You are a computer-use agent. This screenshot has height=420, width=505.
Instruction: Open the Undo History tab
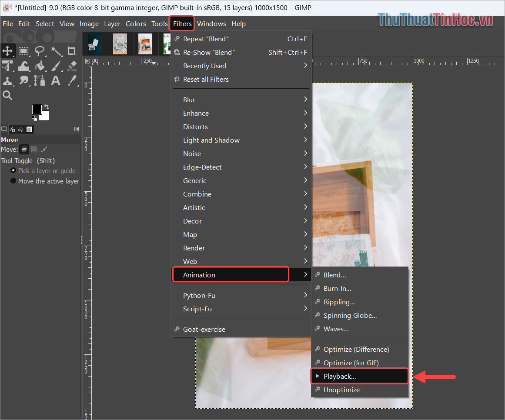[21, 130]
